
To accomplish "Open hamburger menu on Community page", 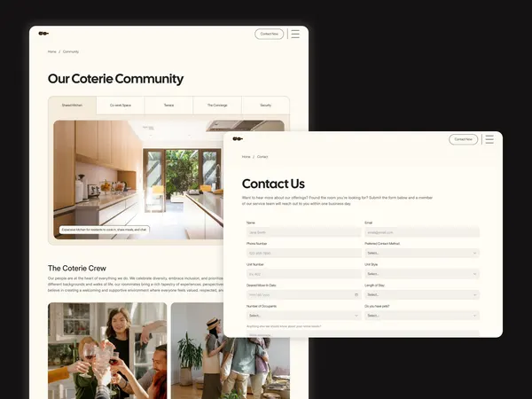I will coord(295,34).
